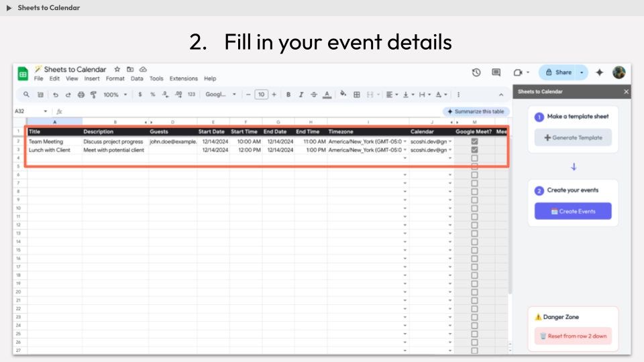Click the redo arrow in toolbar
644x362 pixels.
[68, 95]
